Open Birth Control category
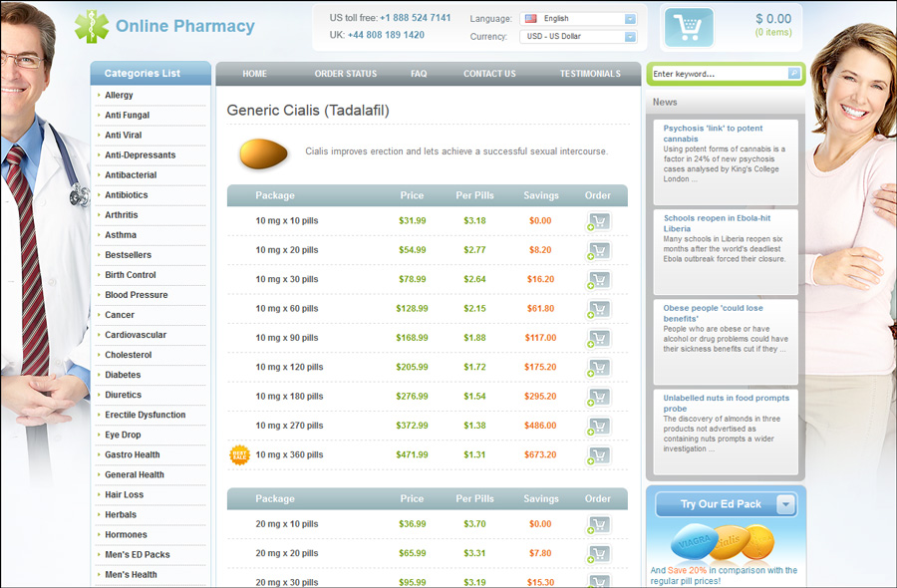897x588 pixels. click(x=131, y=275)
